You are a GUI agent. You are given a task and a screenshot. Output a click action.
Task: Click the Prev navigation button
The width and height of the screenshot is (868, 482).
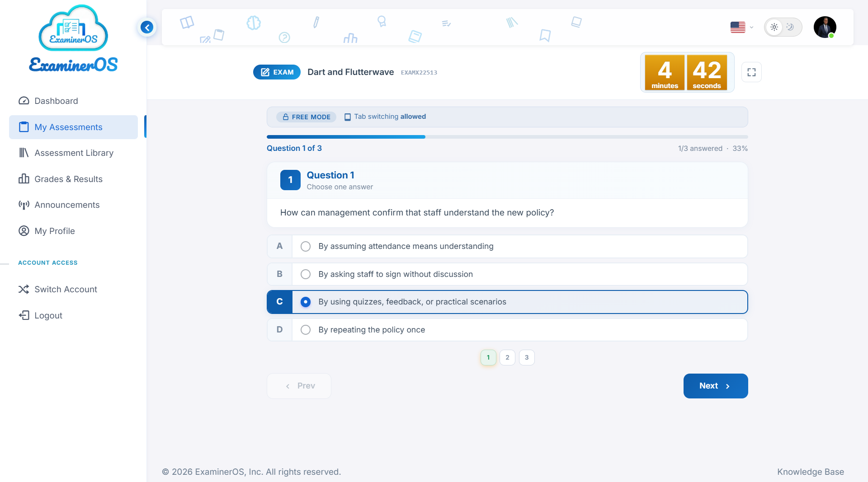click(299, 386)
